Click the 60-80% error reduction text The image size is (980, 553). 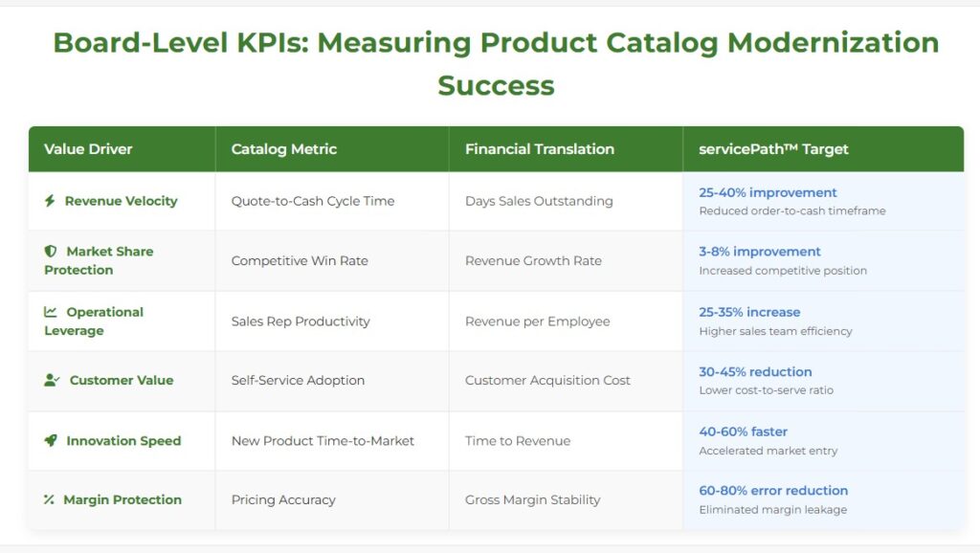(x=773, y=491)
